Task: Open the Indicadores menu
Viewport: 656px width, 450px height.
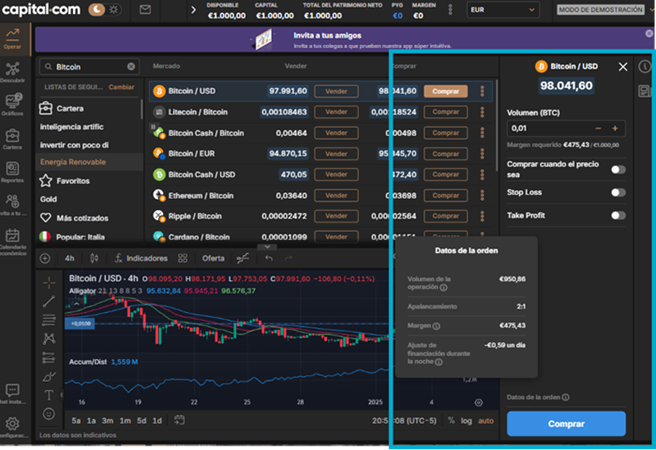Action: (x=141, y=258)
